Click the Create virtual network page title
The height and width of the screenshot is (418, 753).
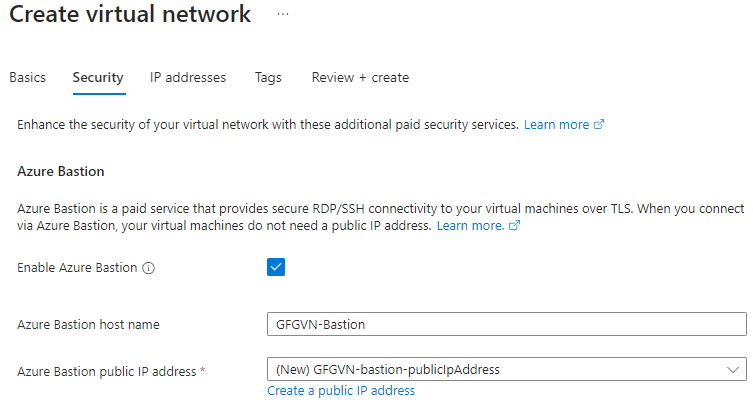(x=130, y=14)
